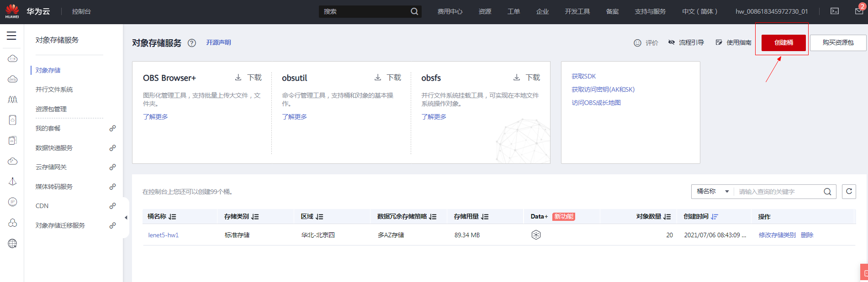Click the 流程引导 eye icon
868x282 pixels.
click(x=672, y=42)
